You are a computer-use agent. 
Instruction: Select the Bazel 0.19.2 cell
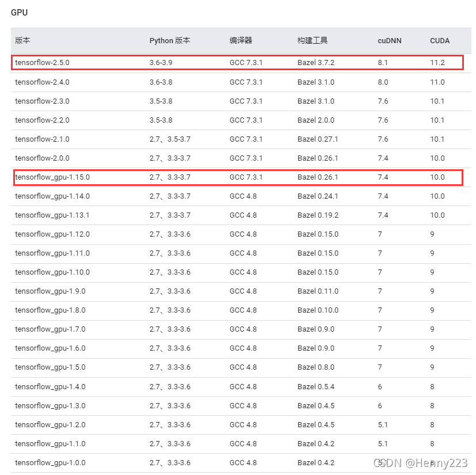click(x=318, y=215)
